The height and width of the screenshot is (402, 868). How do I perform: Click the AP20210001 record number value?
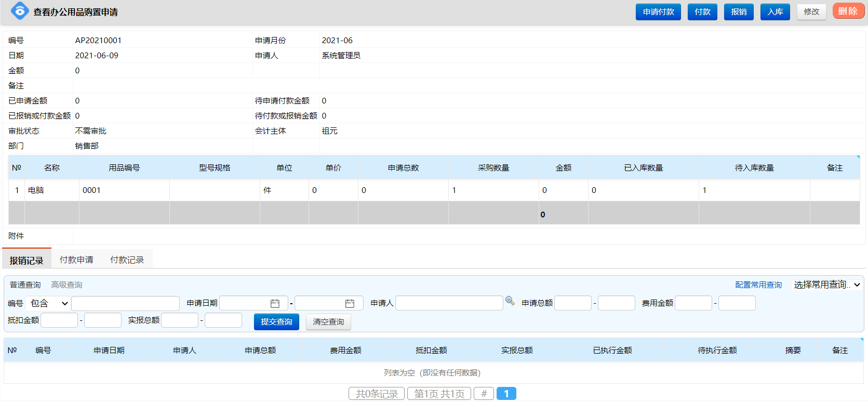pyautogui.click(x=98, y=40)
